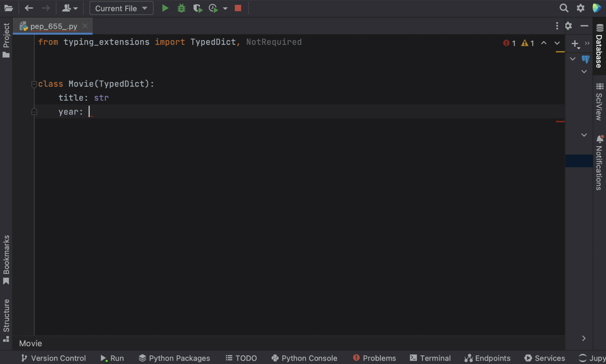The height and width of the screenshot is (364, 606).
Task: Open the Python Console
Action: click(304, 358)
